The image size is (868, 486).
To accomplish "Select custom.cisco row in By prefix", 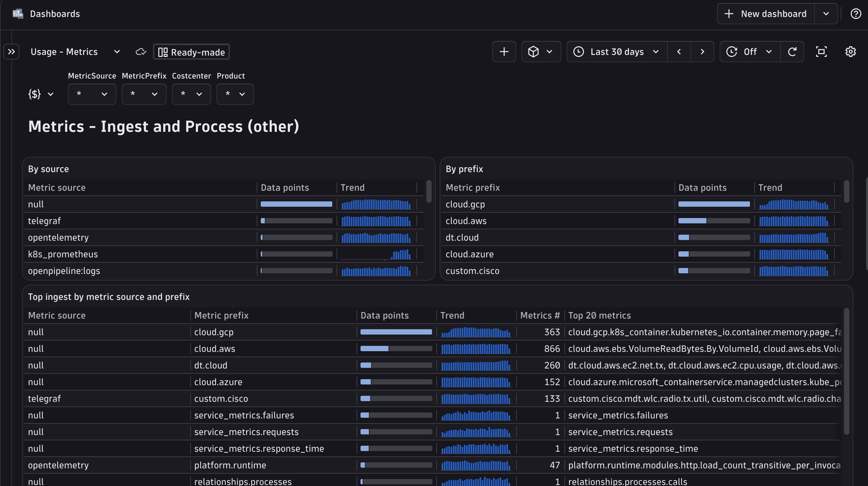I will coord(641,271).
